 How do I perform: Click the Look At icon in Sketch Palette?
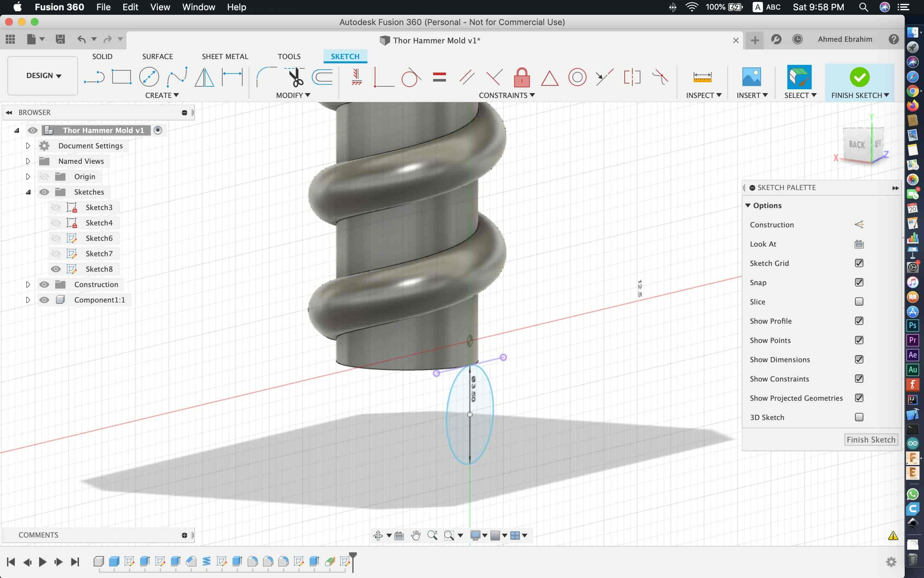(859, 244)
